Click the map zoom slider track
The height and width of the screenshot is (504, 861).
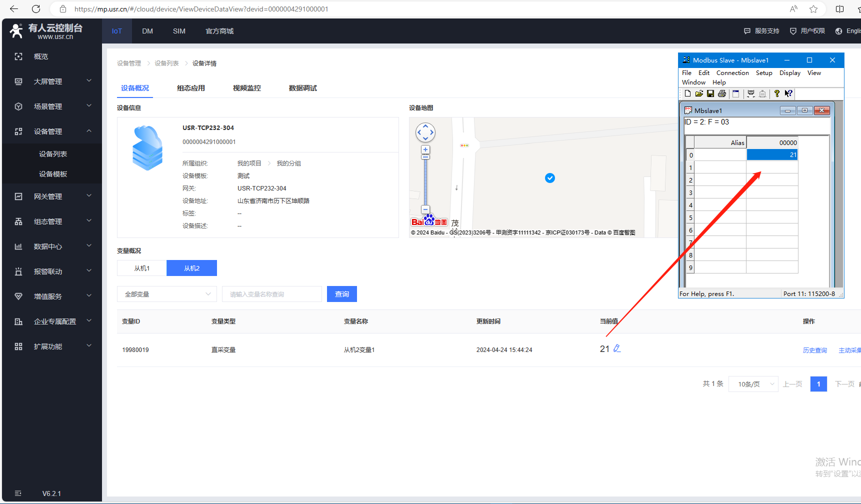(x=425, y=182)
